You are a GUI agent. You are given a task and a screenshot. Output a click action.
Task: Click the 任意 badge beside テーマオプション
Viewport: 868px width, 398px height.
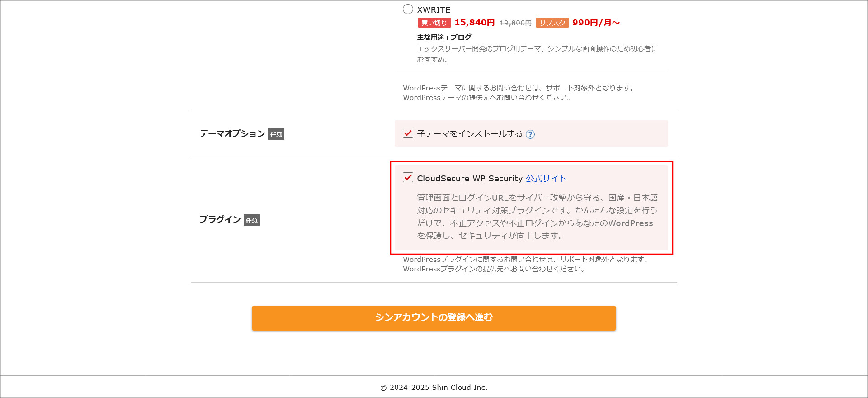(x=276, y=134)
